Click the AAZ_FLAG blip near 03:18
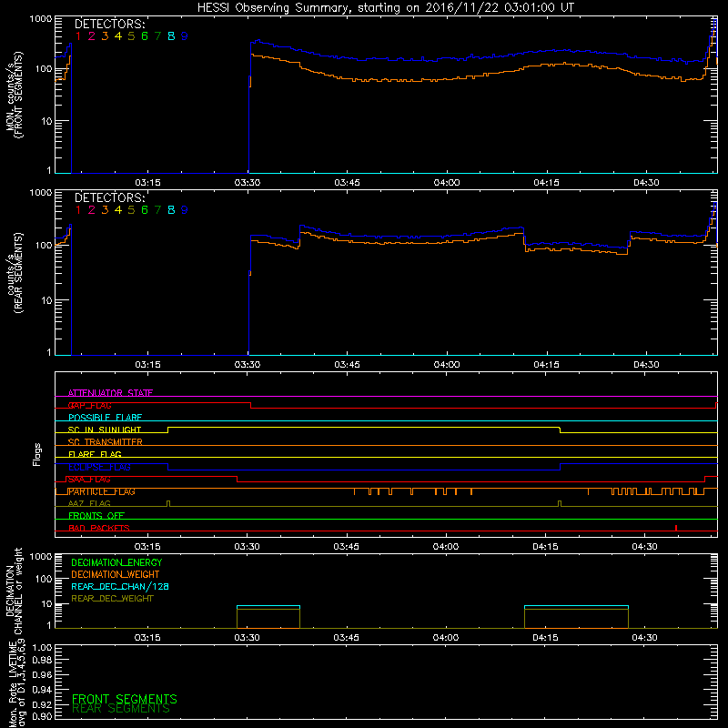728x728 pixels. pos(168,504)
